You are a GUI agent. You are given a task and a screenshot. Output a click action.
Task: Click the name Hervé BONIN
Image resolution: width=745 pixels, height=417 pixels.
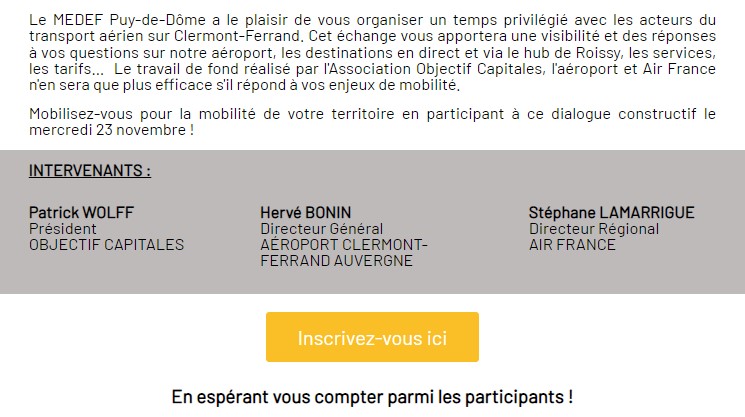tap(306, 212)
